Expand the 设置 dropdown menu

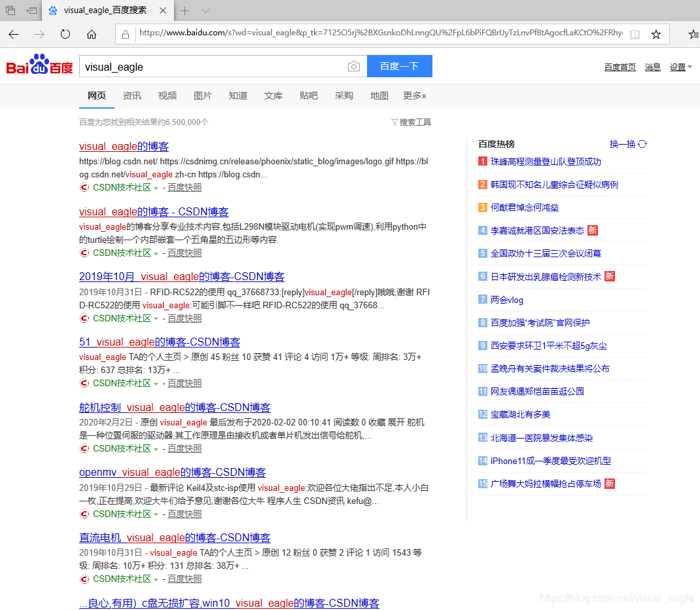680,67
